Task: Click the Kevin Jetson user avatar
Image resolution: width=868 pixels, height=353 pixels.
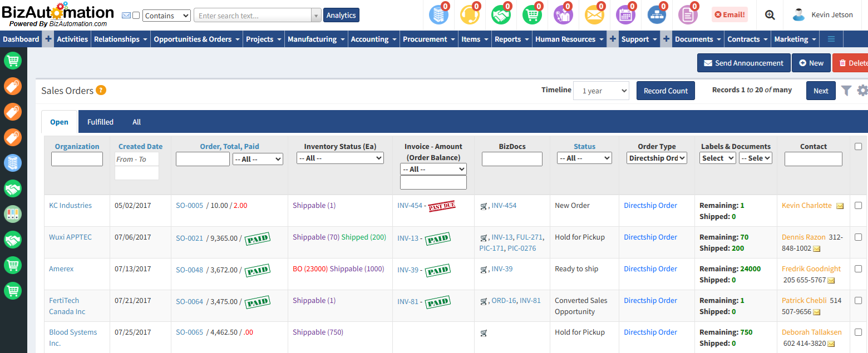Action: tap(799, 15)
